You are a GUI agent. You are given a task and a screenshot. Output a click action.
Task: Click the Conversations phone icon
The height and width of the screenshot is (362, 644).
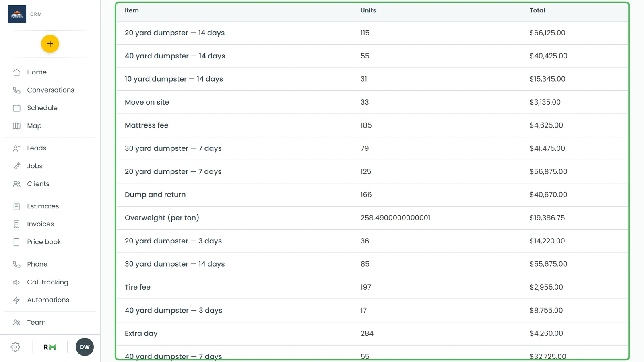pyautogui.click(x=17, y=90)
